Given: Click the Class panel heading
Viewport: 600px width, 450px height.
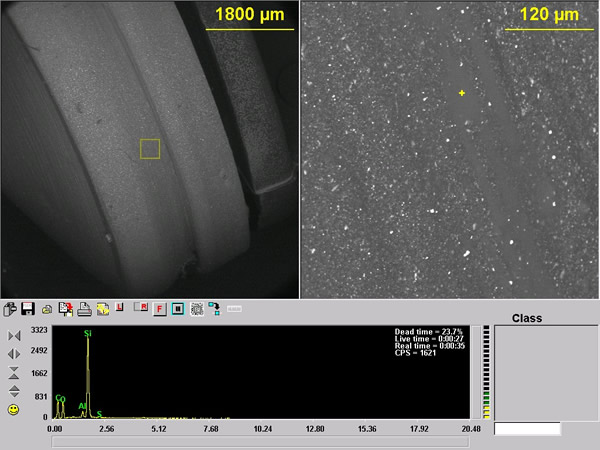Looking at the screenshot, I should (x=527, y=318).
